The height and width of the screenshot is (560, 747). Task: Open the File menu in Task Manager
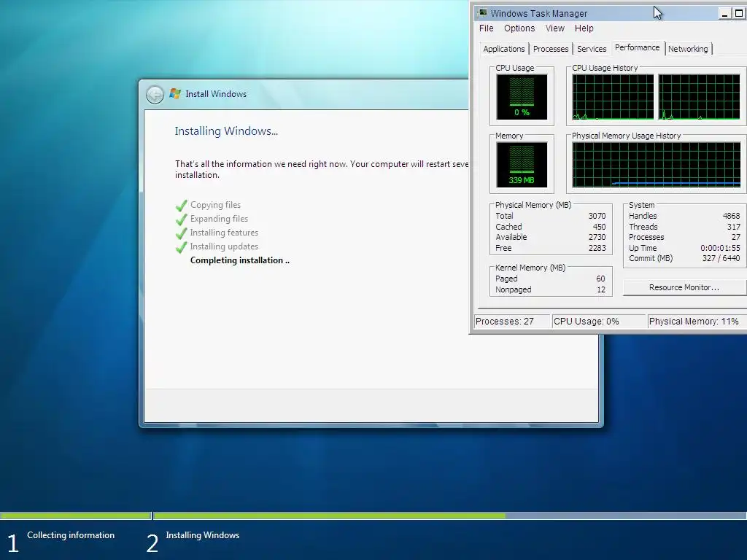(x=486, y=28)
